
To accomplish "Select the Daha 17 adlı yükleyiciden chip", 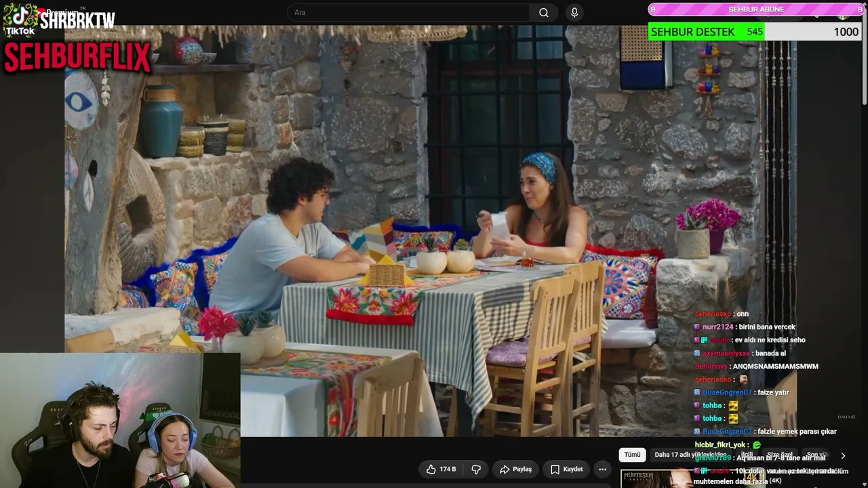I will [x=690, y=455].
